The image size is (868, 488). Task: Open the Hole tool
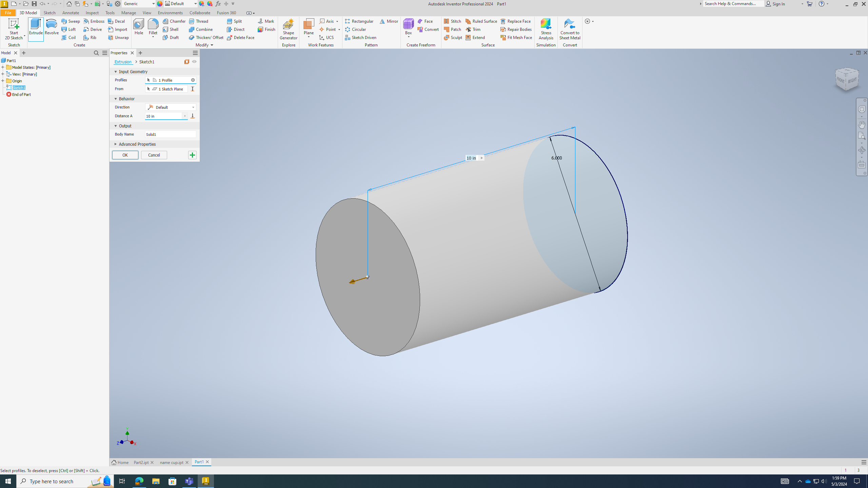(139, 27)
